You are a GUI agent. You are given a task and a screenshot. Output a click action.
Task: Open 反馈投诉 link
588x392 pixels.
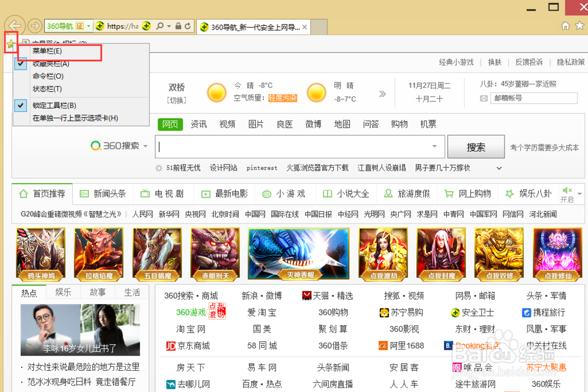point(529,62)
